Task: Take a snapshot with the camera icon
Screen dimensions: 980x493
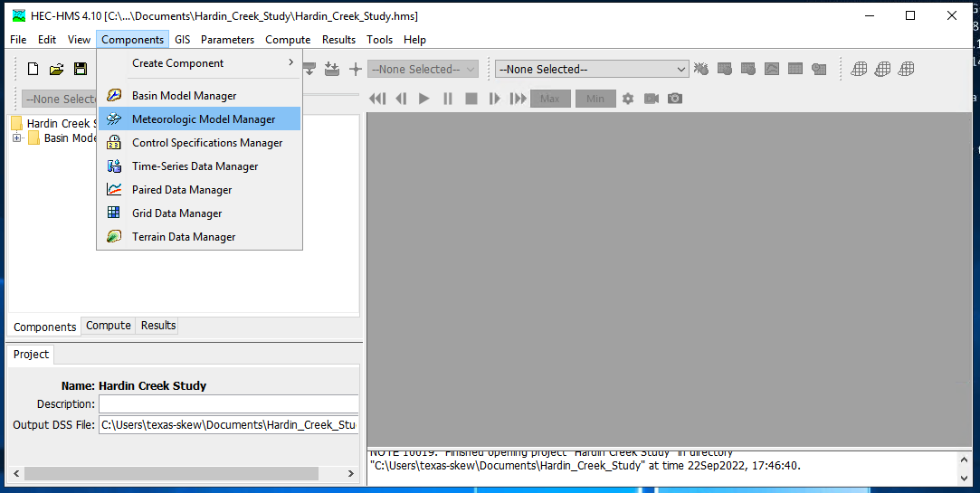Action: point(675,99)
